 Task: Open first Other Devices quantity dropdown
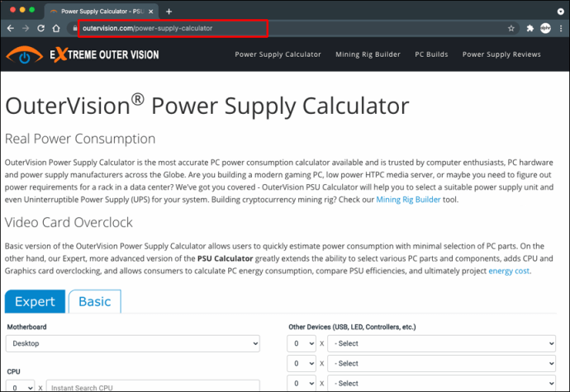[302, 343]
